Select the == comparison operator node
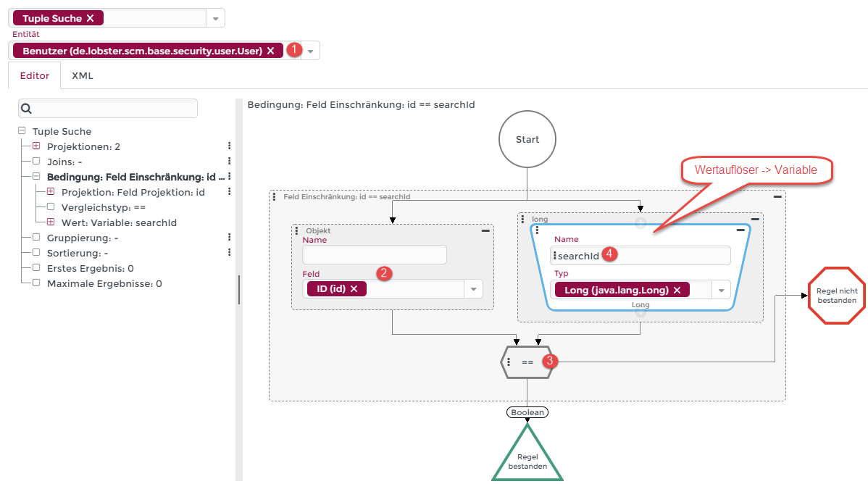This screenshot has height=484, width=868. [527, 362]
